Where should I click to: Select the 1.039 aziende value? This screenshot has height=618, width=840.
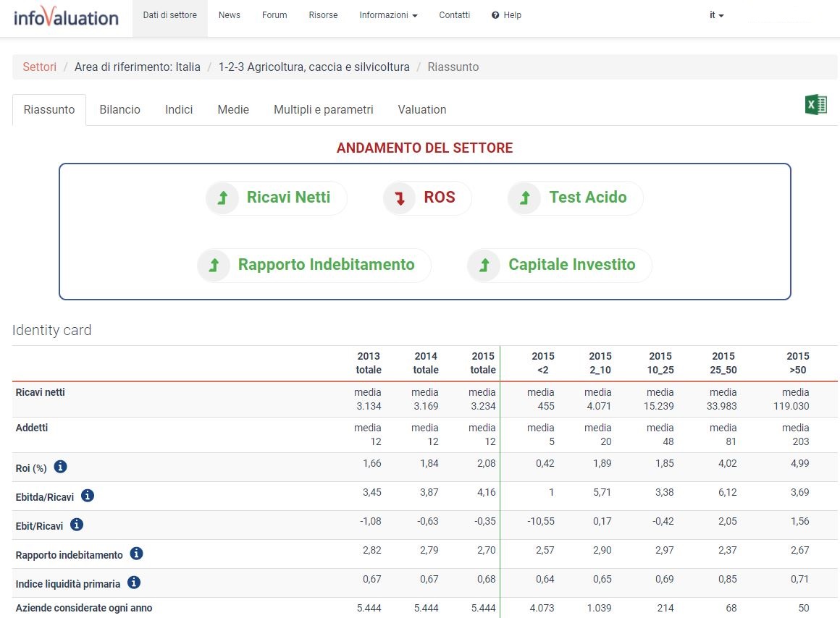pyautogui.click(x=599, y=608)
